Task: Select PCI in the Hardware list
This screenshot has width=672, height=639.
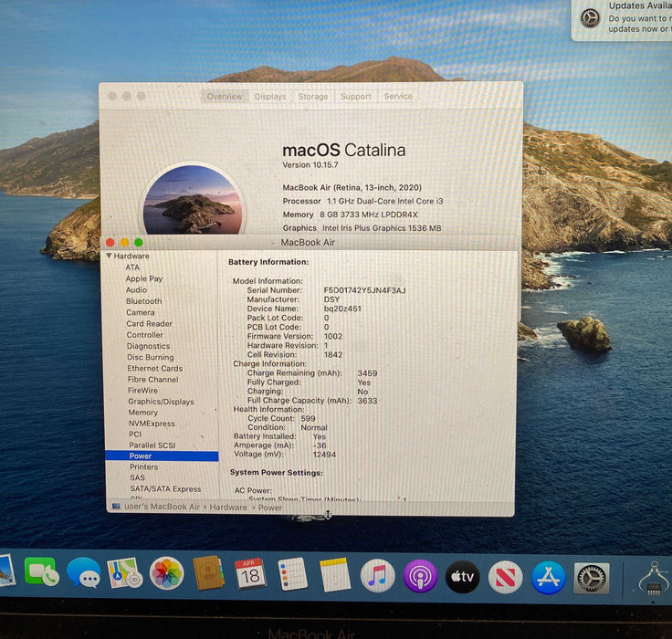Action: click(x=135, y=435)
